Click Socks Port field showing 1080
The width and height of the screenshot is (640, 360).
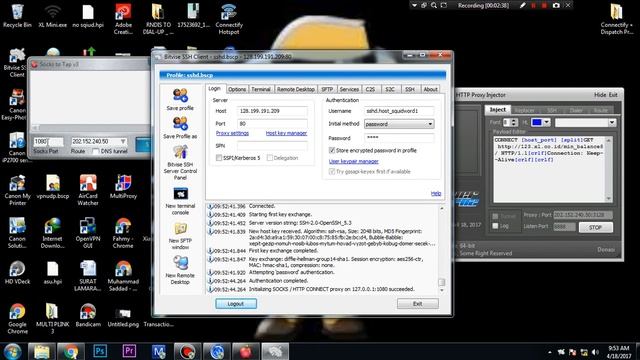tap(48, 142)
